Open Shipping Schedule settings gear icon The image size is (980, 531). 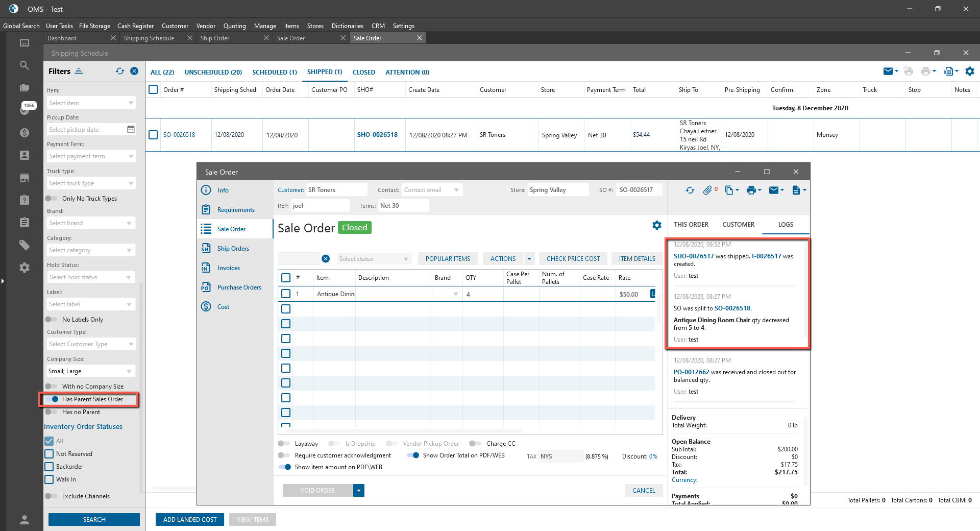[970, 71]
